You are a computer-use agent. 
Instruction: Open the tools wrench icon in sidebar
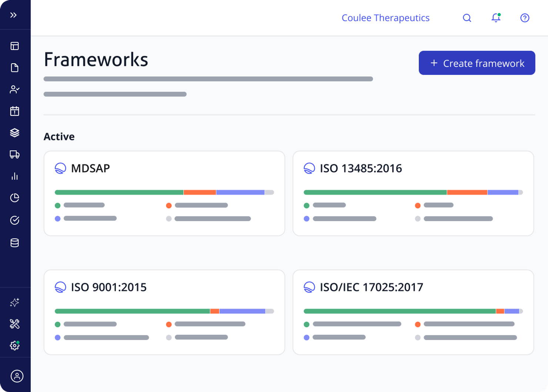pos(15,324)
